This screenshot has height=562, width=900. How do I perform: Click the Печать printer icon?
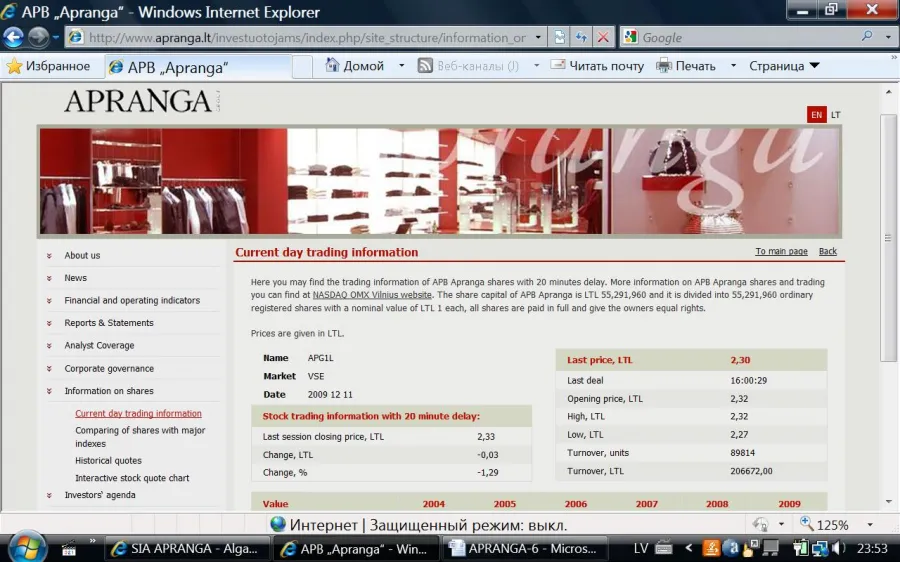pyautogui.click(x=664, y=65)
